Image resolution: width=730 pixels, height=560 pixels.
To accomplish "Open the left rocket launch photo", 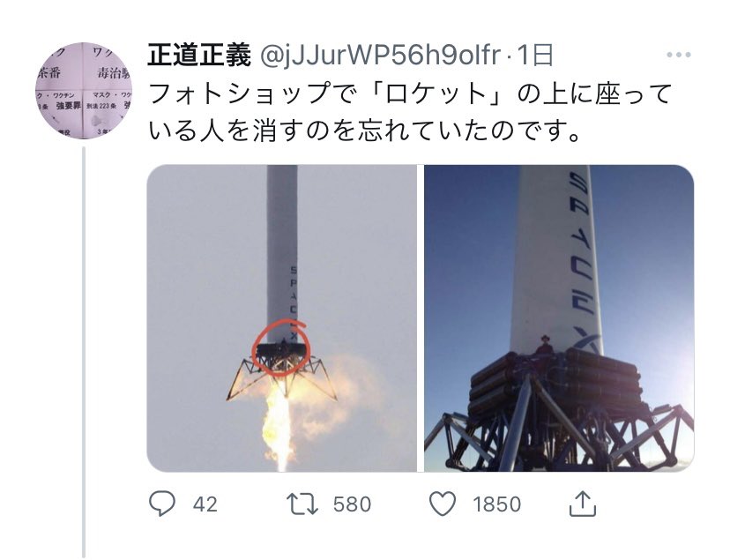I will [x=281, y=318].
